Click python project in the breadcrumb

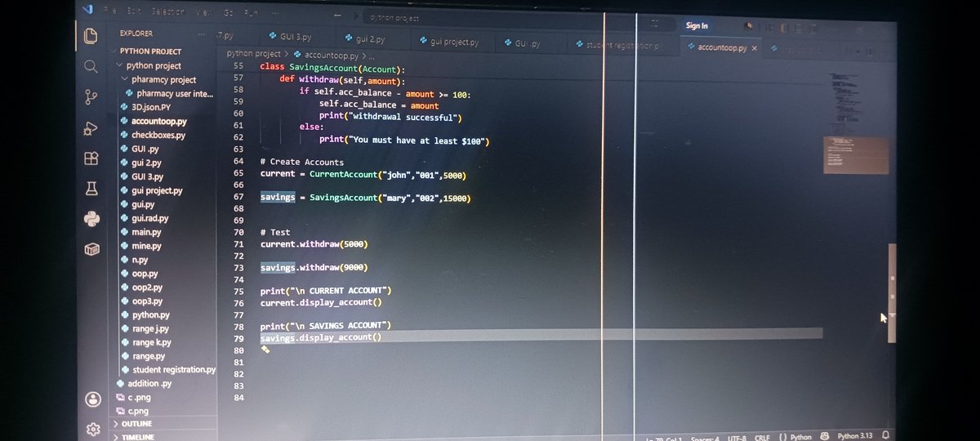coord(253,54)
